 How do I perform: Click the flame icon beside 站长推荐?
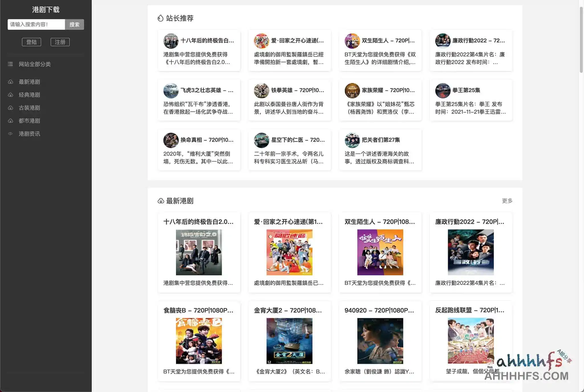coord(160,18)
